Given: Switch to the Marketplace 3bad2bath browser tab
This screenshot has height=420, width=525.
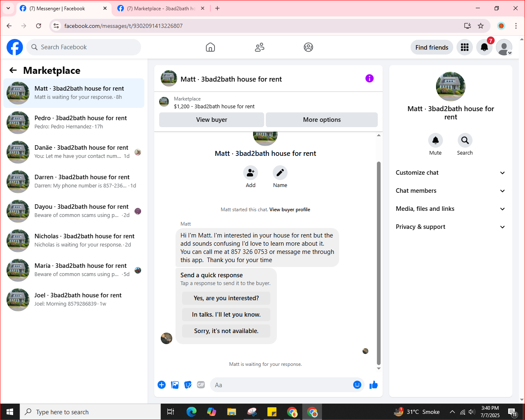Looking at the screenshot, I should tap(161, 9).
